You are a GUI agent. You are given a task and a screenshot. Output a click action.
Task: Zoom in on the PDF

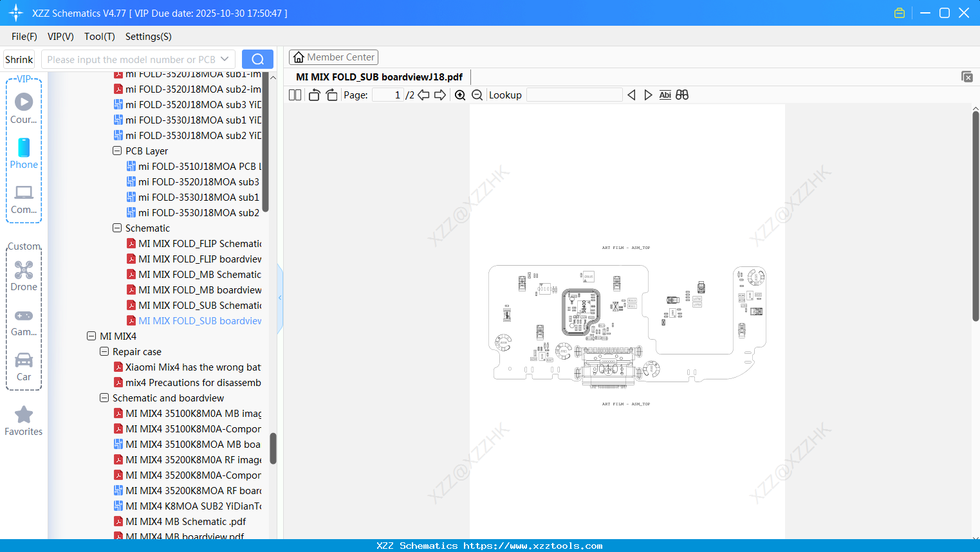pos(460,95)
